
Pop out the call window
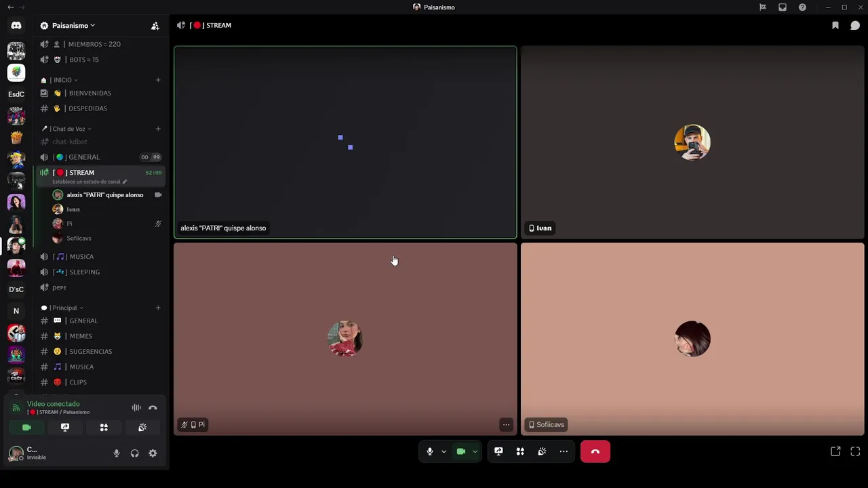tap(835, 451)
